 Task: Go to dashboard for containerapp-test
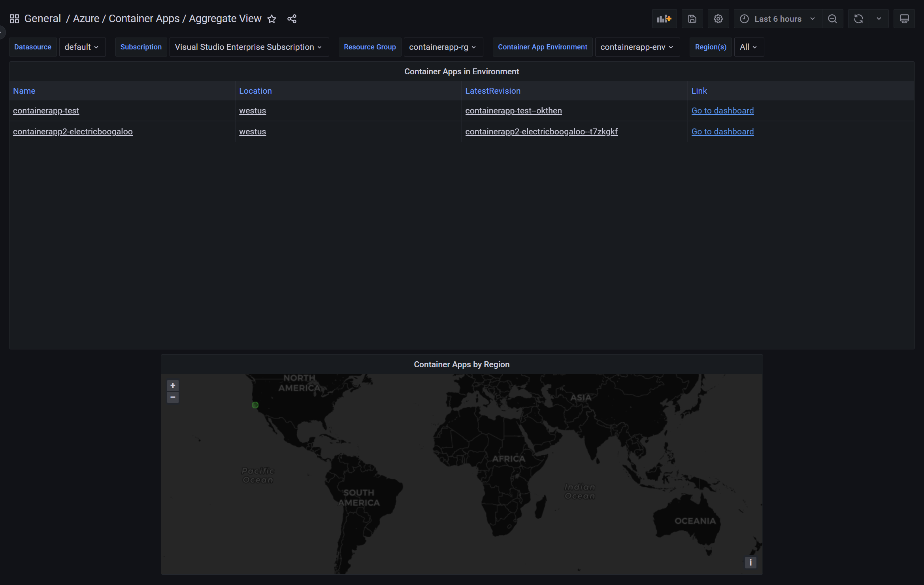tap(722, 111)
